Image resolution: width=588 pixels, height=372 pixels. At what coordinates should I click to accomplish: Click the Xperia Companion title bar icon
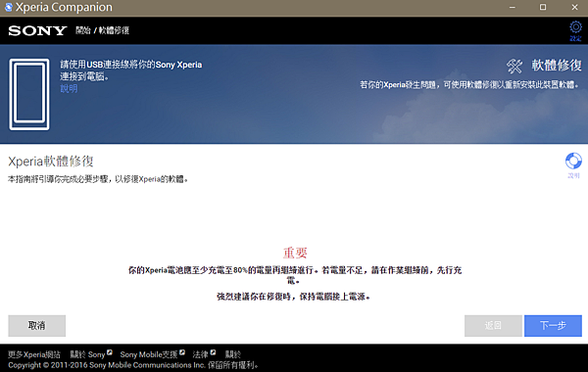(x=8, y=7)
